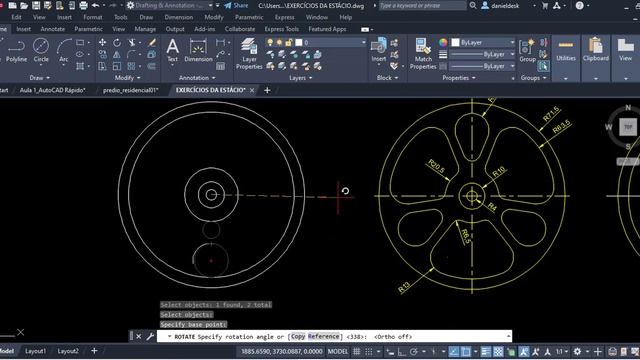Click the search keyword input field
Viewport: 640px width, 360px height.
(422, 6)
